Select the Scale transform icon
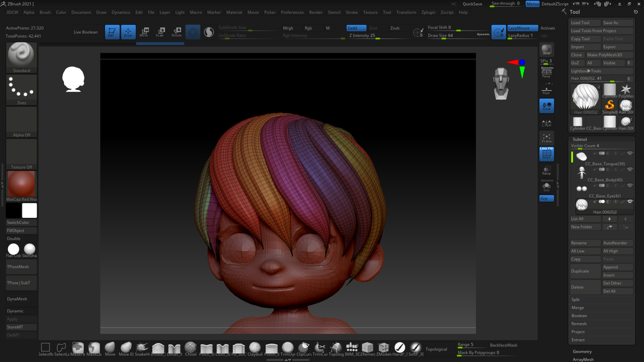This screenshot has width=644, height=362. (160, 32)
